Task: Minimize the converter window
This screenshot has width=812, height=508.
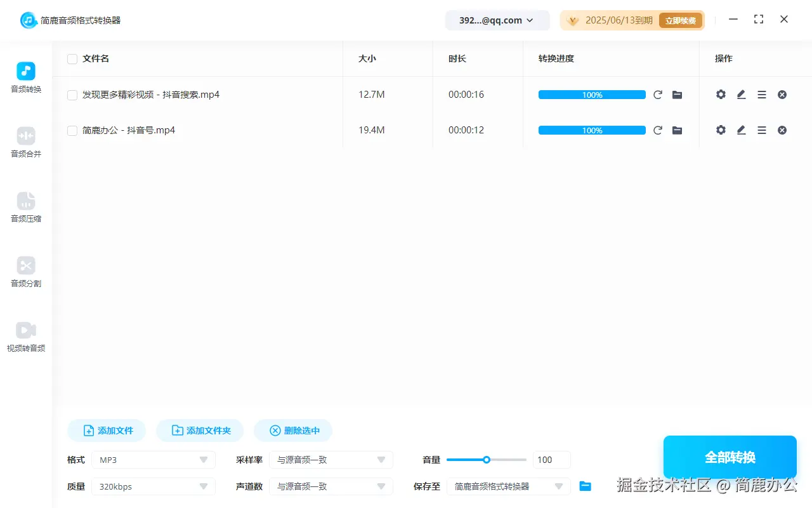Action: (733, 20)
